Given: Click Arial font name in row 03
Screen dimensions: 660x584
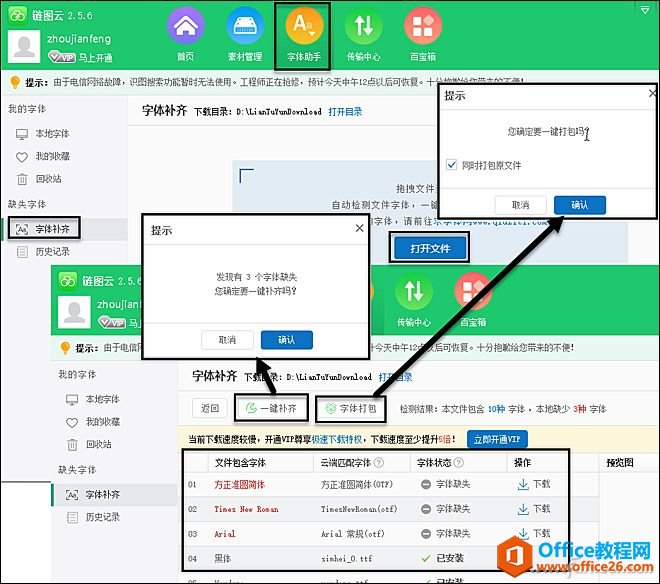Looking at the screenshot, I should coord(225,534).
